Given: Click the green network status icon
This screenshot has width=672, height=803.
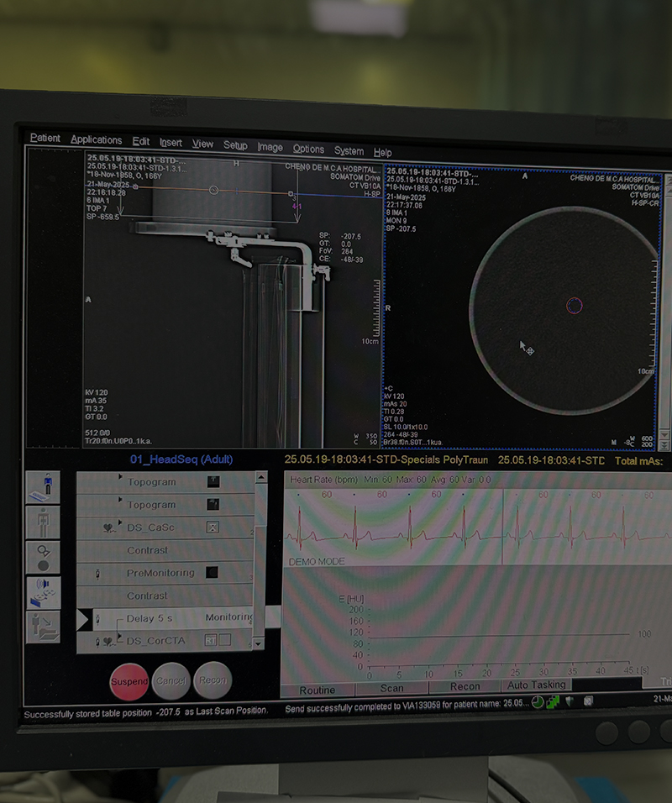Looking at the screenshot, I should 552,702.
